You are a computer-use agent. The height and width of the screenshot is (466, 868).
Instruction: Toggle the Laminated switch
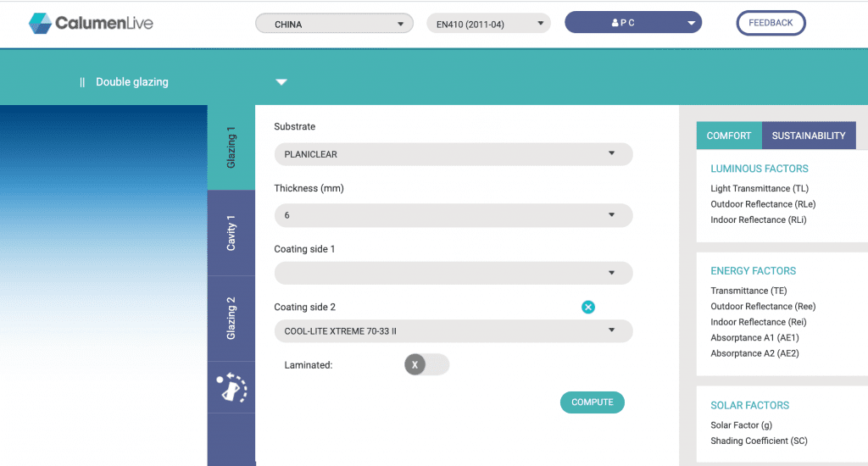pos(426,364)
